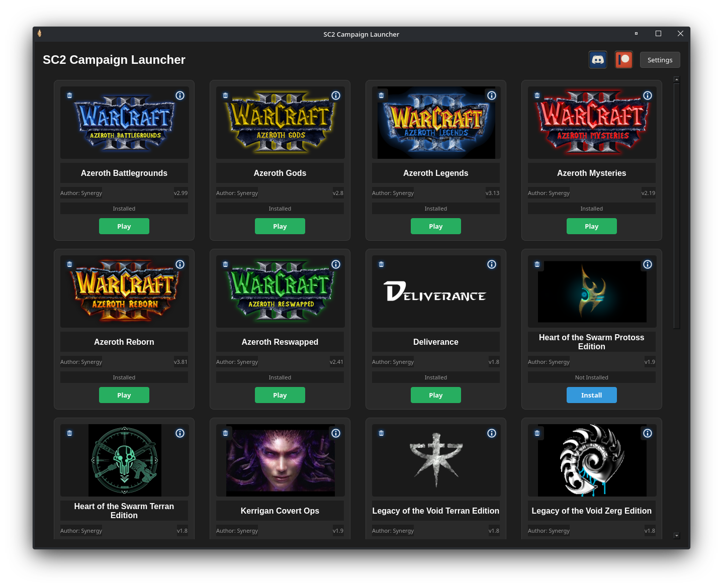Click the Azeroth Legends logo thumbnail

[436, 123]
